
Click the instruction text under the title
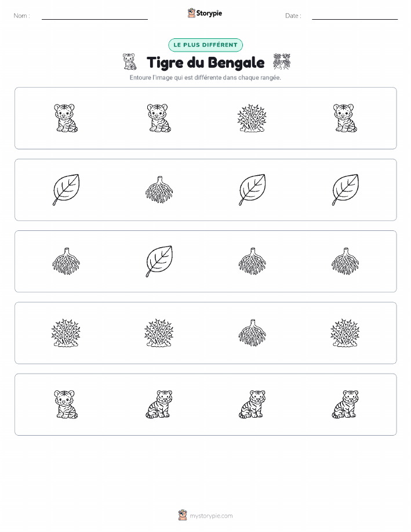point(205,78)
